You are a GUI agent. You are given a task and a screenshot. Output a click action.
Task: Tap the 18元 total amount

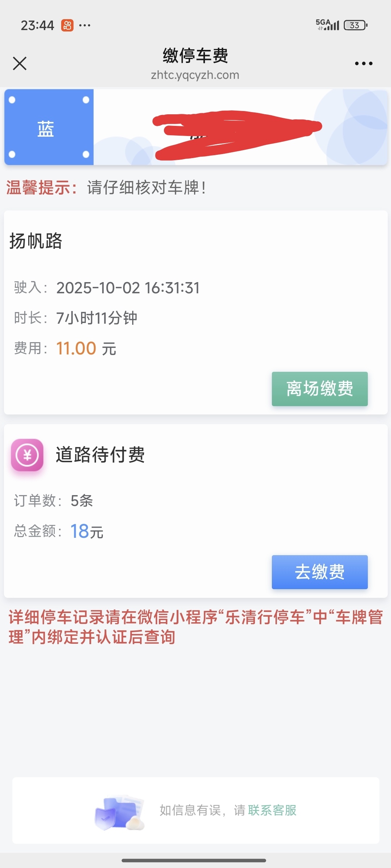point(87,531)
